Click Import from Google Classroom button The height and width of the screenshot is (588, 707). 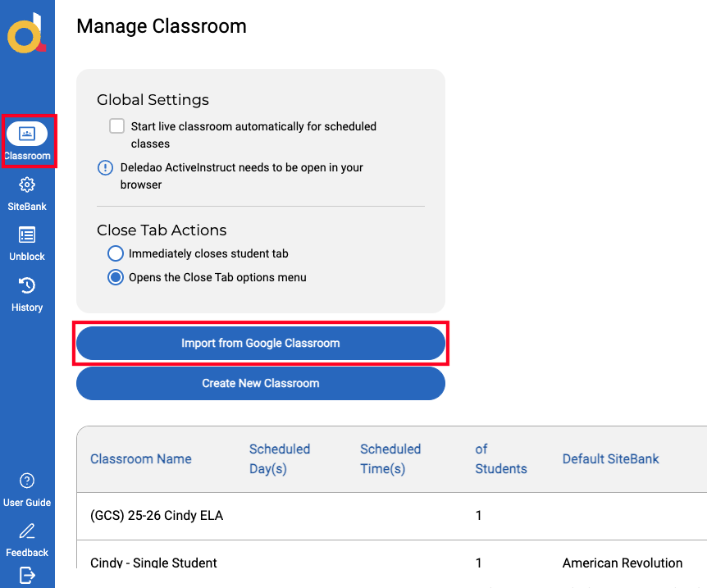261,343
